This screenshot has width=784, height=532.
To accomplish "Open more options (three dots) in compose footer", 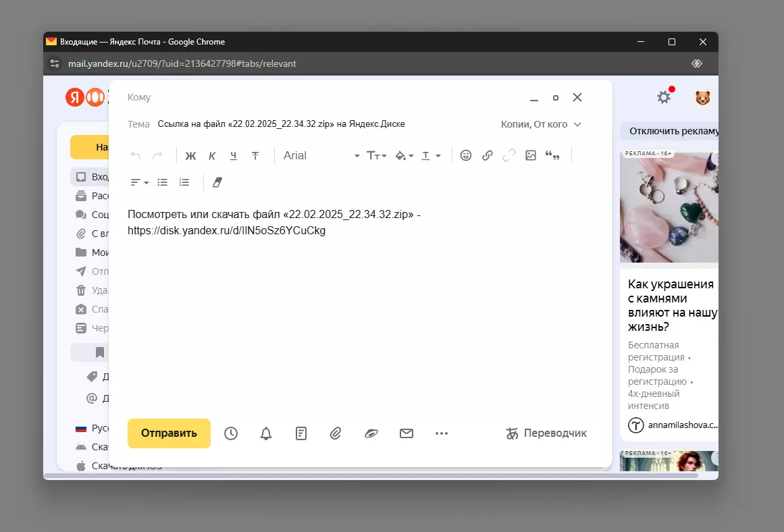I will tap(442, 433).
